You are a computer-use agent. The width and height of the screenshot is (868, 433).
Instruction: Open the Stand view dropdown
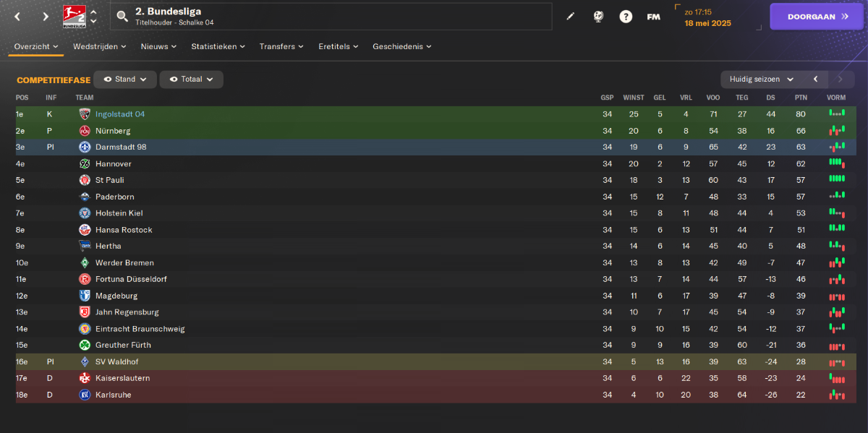click(125, 80)
